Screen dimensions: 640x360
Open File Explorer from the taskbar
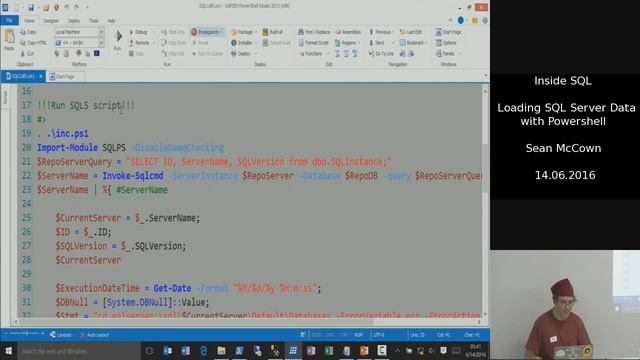click(221, 351)
